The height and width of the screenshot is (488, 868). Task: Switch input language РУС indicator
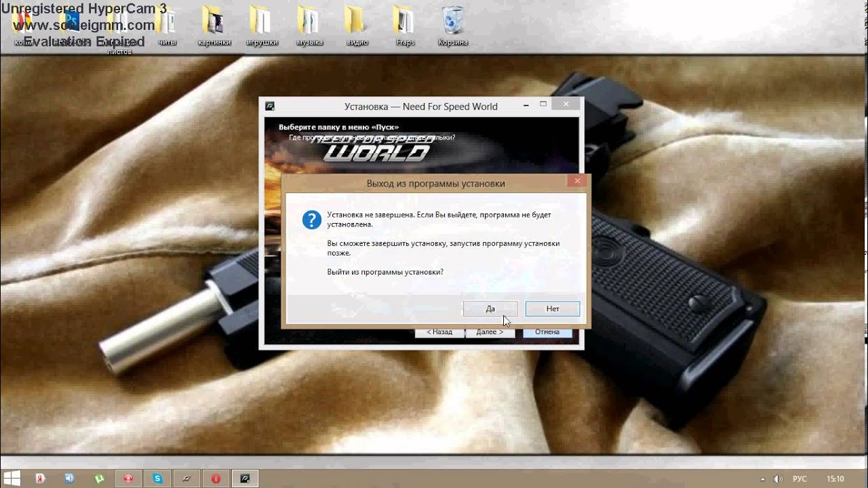tap(800, 479)
